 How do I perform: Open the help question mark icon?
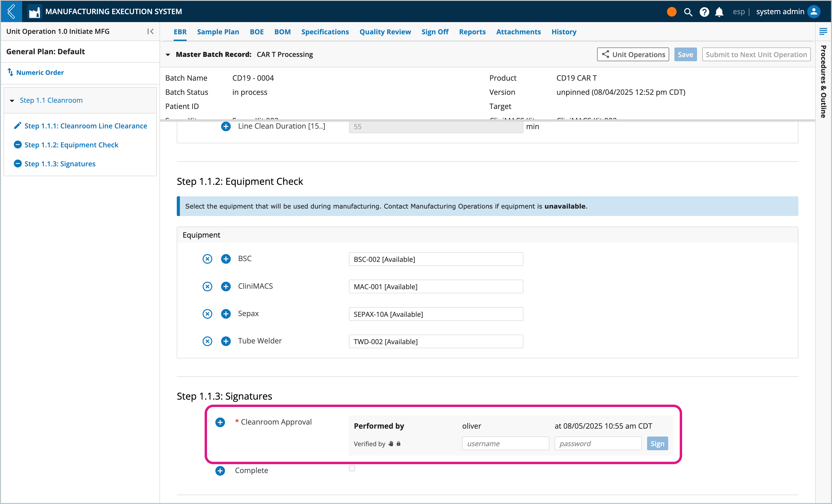[x=704, y=12]
